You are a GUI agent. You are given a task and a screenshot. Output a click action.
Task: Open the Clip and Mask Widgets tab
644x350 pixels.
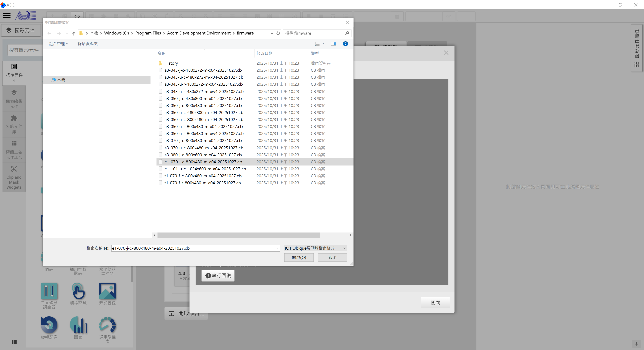pos(14,178)
